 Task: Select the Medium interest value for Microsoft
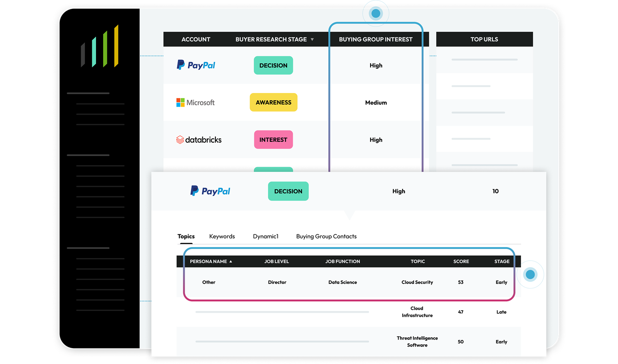[x=376, y=103]
